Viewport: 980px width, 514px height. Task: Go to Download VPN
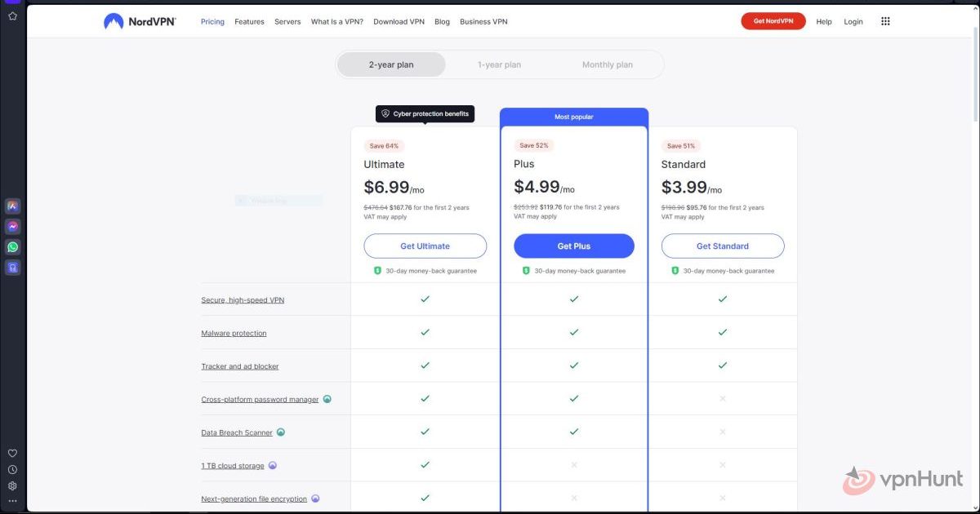click(x=399, y=22)
